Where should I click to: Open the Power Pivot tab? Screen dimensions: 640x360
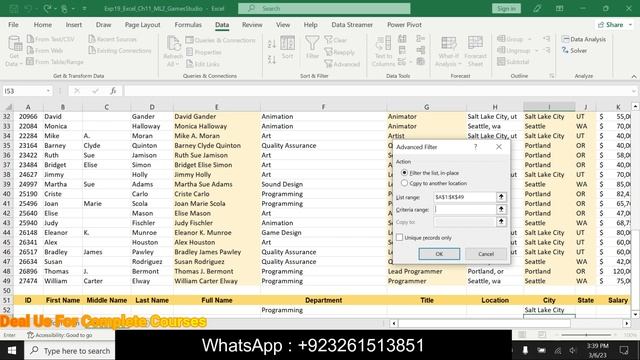[x=404, y=25]
